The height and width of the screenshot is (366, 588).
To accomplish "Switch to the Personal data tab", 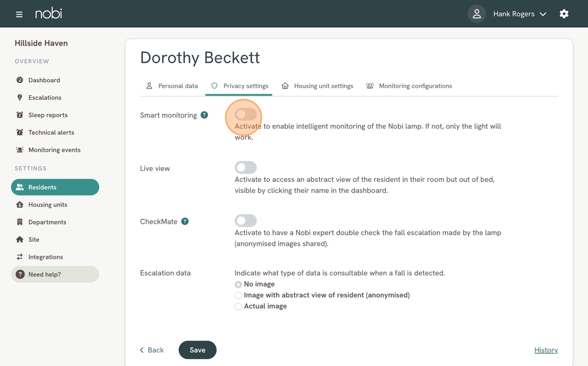I will pos(172,86).
